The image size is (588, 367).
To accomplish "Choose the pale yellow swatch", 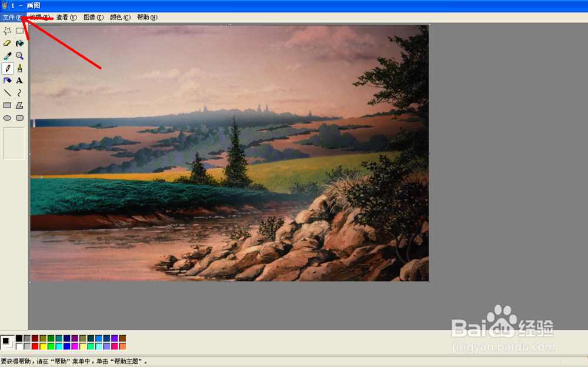I will [83, 346].
